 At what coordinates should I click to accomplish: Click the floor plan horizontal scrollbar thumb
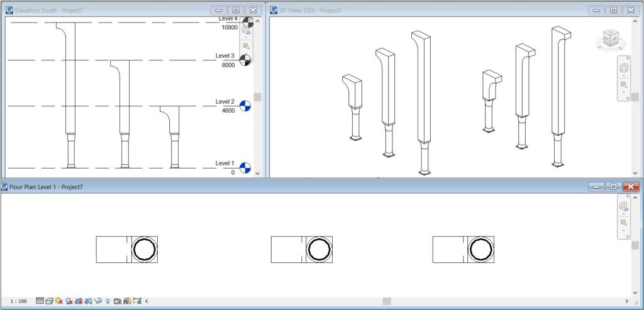[x=387, y=301]
